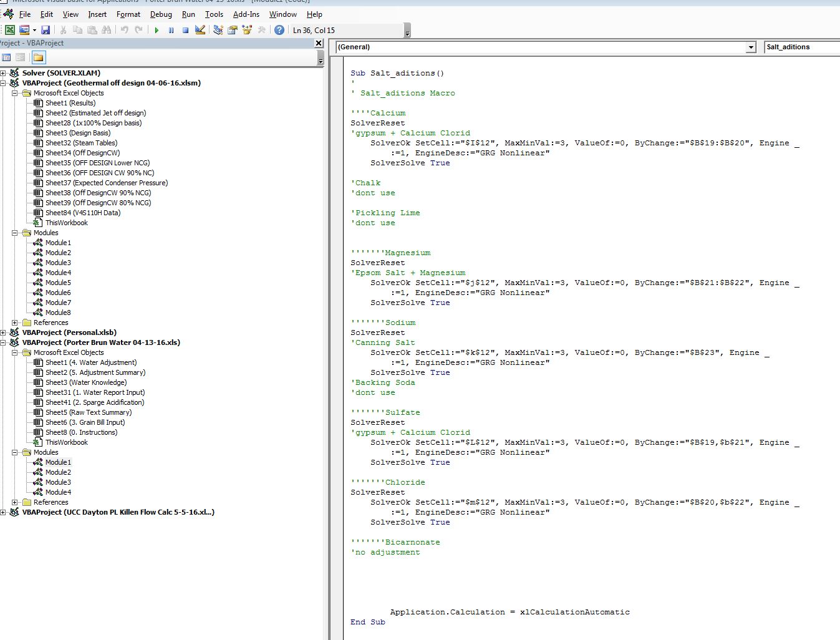
Task: Collapse the Geothermal off design VBAProject node
Action: pos(4,83)
